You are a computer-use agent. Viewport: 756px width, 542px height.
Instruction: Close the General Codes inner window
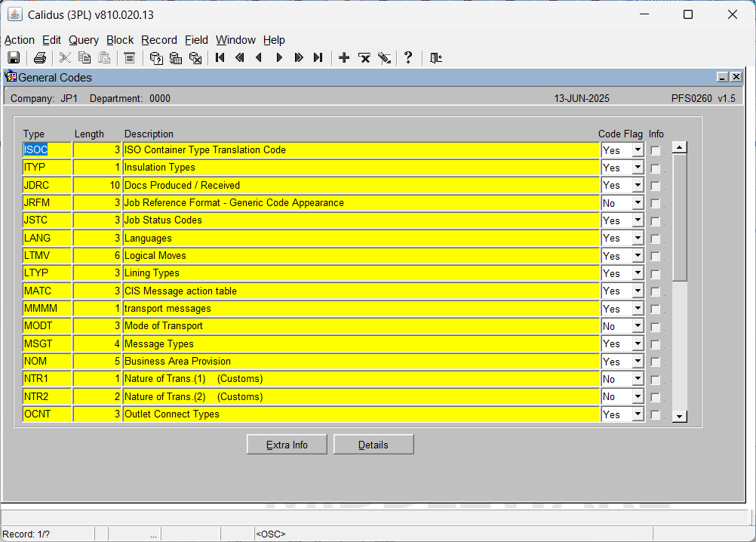coord(736,77)
